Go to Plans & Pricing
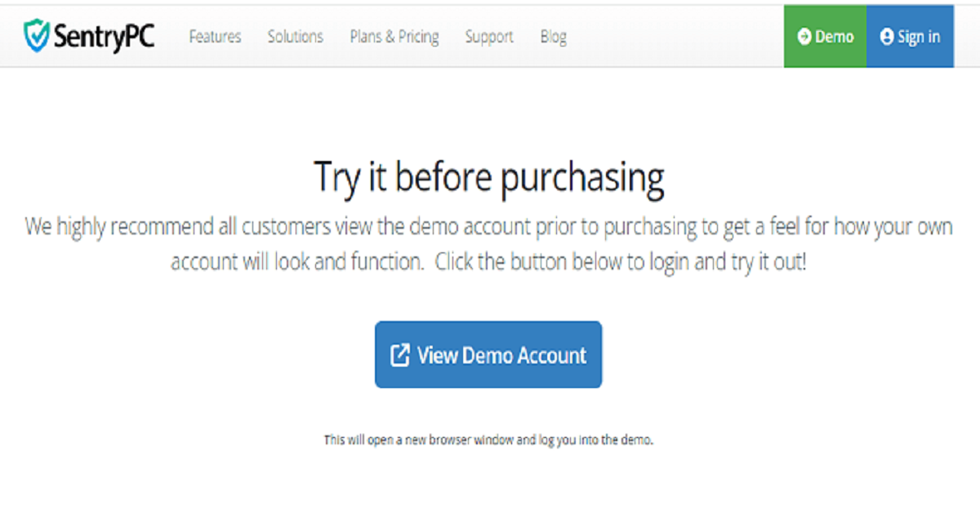Viewport: 980px width, 513px height. click(394, 37)
